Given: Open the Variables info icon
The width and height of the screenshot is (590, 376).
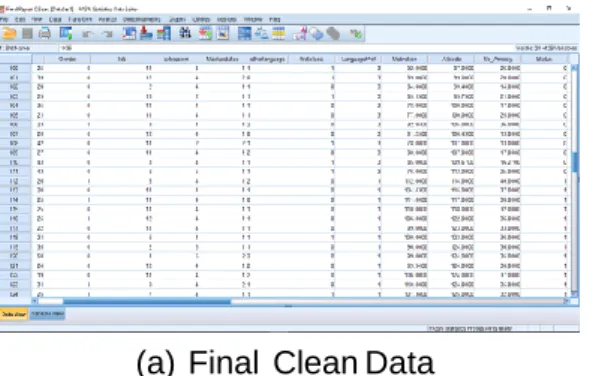Looking at the screenshot, I should (164, 33).
